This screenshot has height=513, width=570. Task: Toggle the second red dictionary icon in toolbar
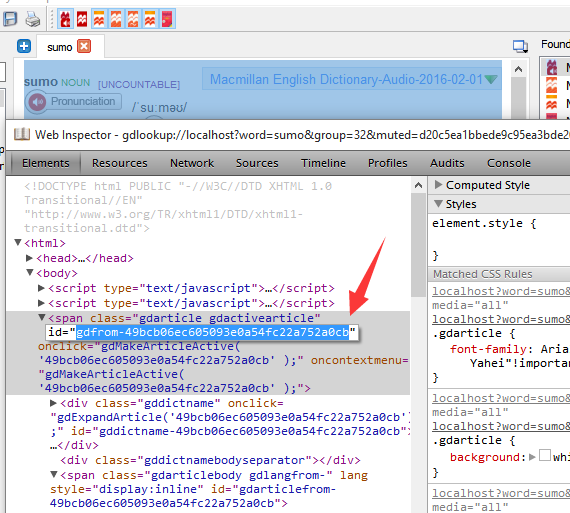(82, 19)
